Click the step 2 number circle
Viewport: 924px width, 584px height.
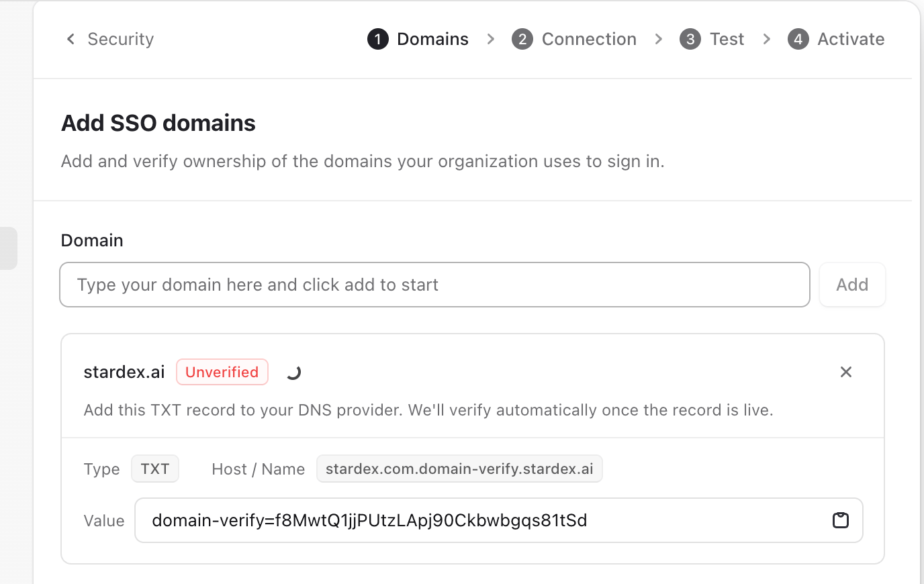click(x=522, y=39)
